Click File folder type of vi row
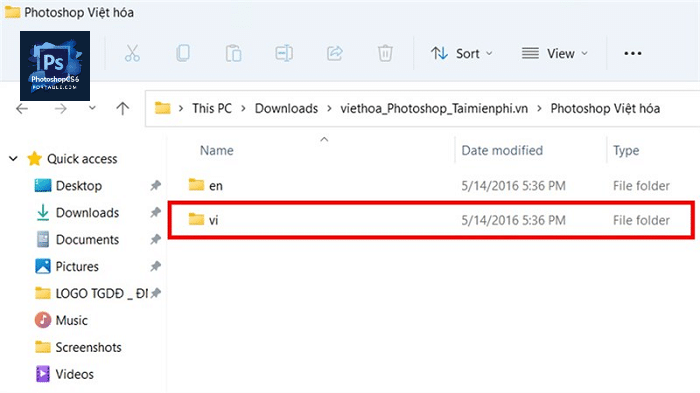The width and height of the screenshot is (700, 393). coord(641,220)
